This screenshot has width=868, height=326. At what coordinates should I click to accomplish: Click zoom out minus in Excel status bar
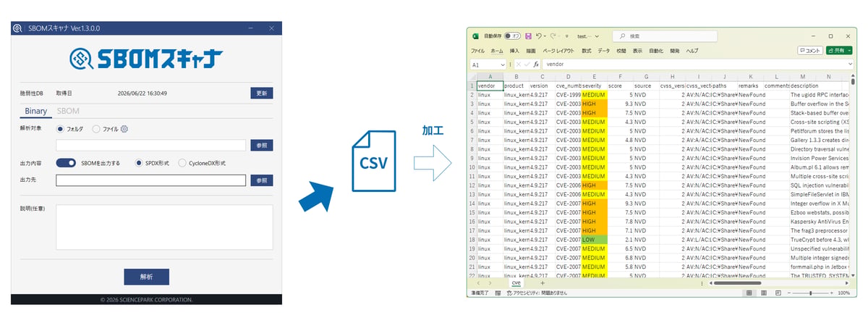point(791,293)
